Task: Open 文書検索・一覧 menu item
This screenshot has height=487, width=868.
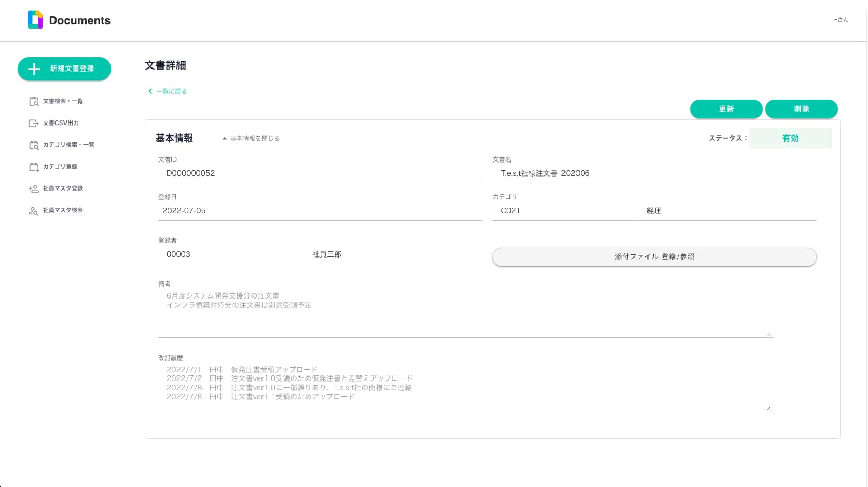Action: point(63,101)
